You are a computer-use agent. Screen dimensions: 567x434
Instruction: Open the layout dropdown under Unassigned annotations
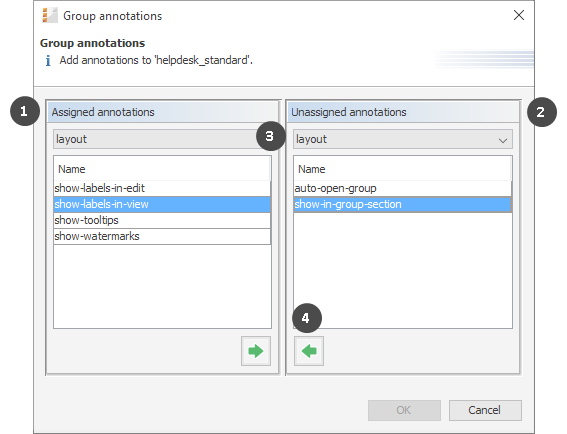(403, 139)
